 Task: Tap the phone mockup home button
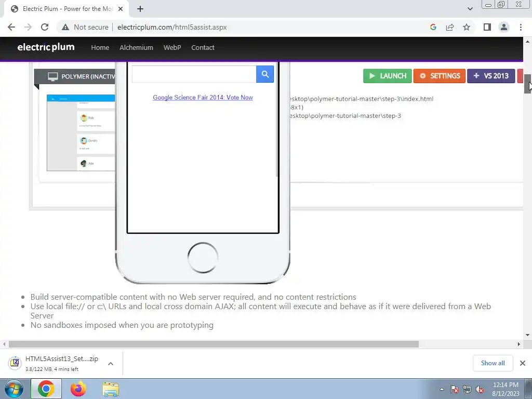203,258
